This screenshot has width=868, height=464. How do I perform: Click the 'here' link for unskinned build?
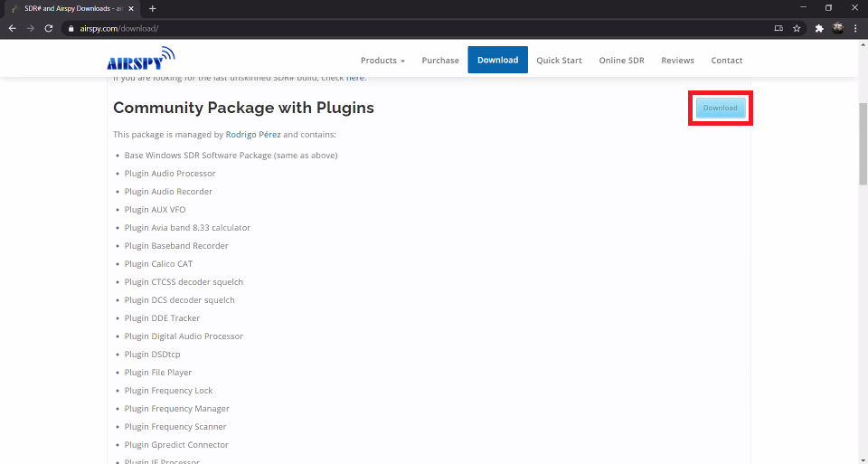[x=354, y=78]
